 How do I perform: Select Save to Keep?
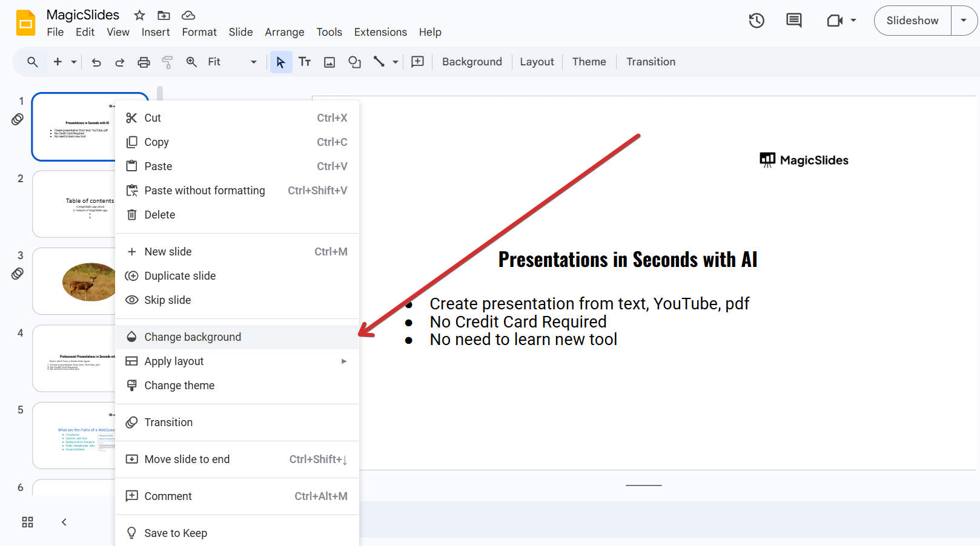pos(237,533)
